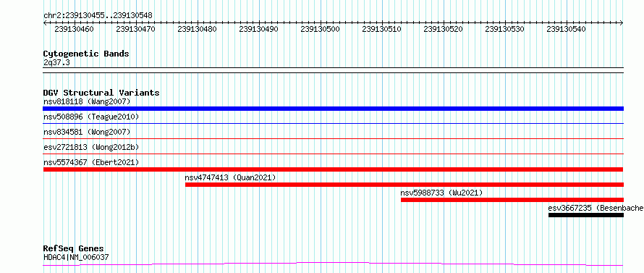Open the nsv834581 (Wong2007) variant label

click(87, 132)
